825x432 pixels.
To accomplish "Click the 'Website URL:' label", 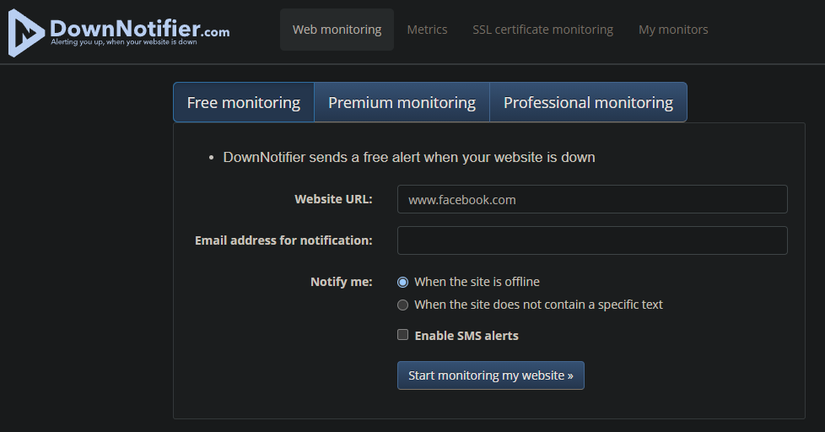I will (333, 199).
